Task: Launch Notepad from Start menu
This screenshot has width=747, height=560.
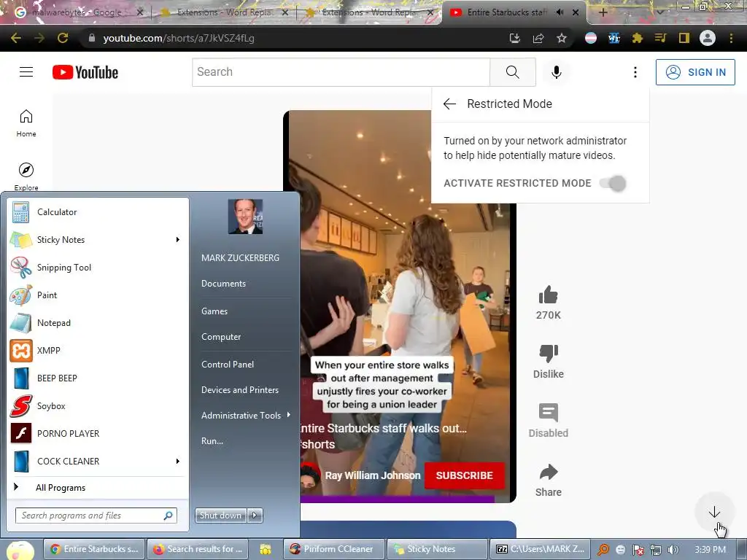Action: coord(97,323)
